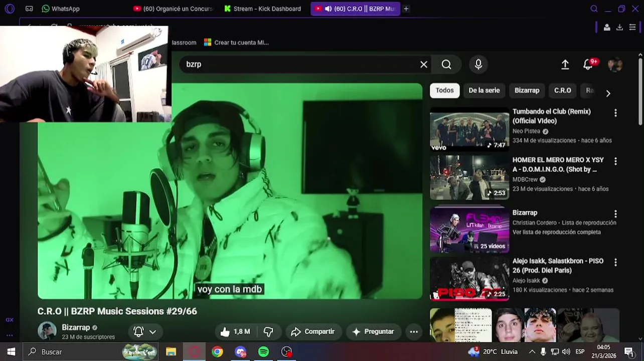Open Opera GX taskbar icon
This screenshot has width=644, height=361.
(x=194, y=351)
